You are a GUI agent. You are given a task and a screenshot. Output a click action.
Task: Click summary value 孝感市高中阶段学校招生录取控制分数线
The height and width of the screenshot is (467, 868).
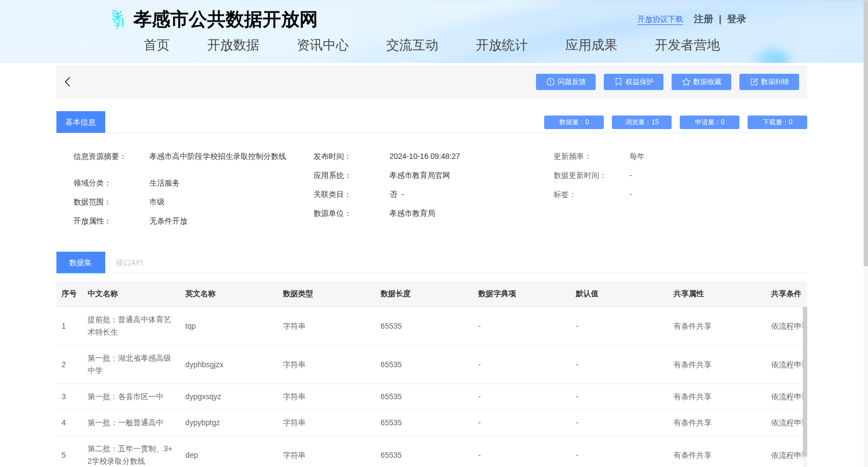tap(218, 156)
